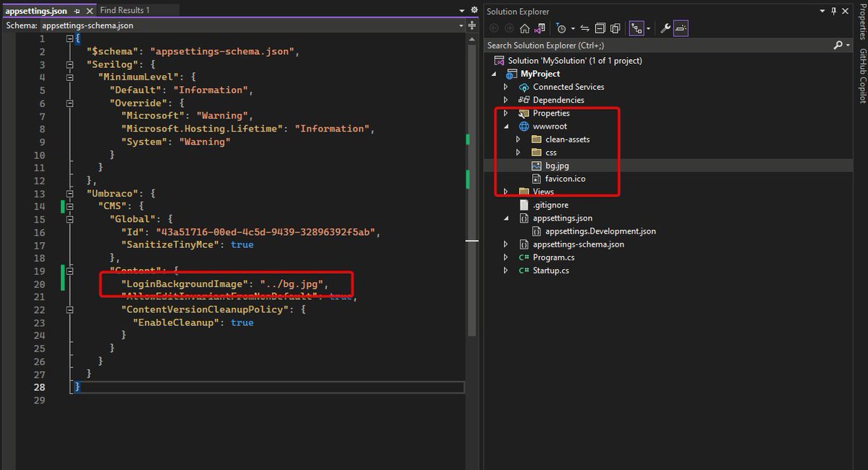Open the appsettings-schema.json Schema dropdown

click(461, 25)
